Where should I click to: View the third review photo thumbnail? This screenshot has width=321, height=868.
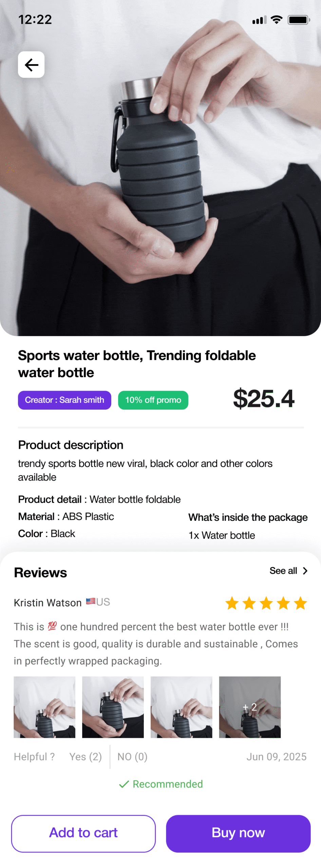pos(181,707)
